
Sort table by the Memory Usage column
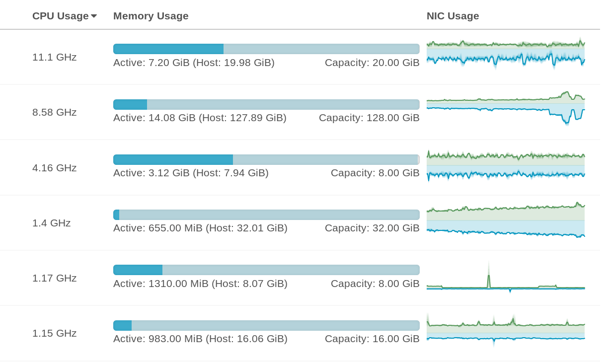[x=151, y=16]
